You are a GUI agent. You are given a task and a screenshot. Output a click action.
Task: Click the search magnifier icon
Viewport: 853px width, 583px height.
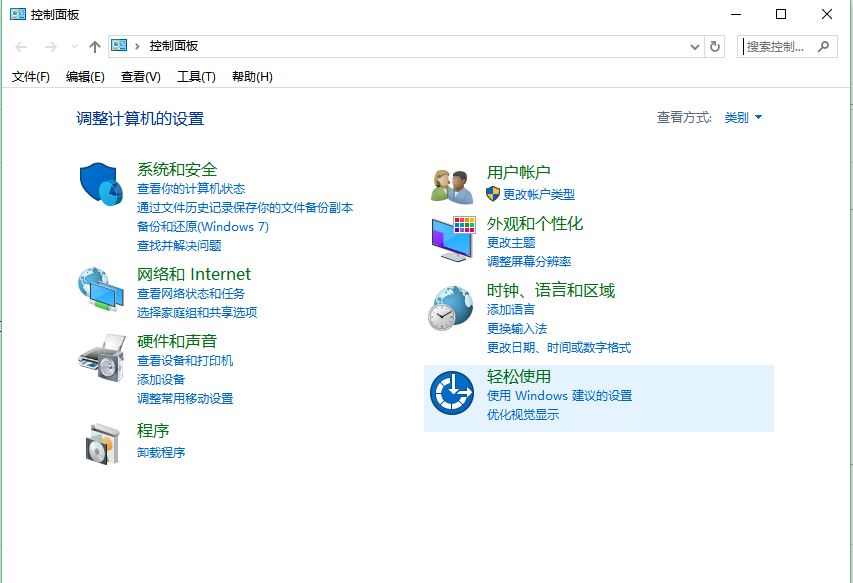(x=824, y=47)
